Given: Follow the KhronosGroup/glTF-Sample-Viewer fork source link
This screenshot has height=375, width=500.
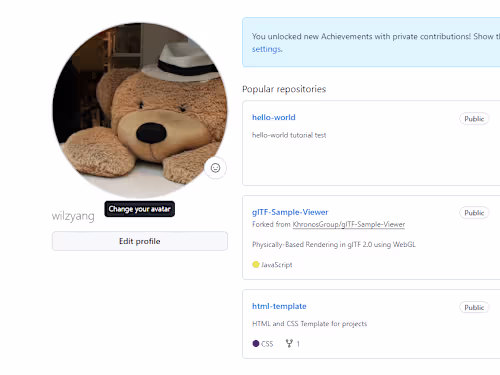Looking at the screenshot, I should pos(349,224).
